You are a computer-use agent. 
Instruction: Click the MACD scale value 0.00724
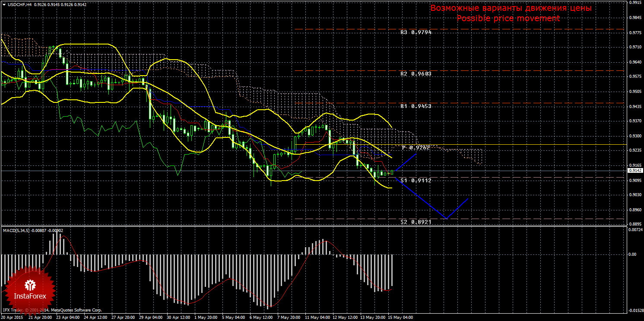coord(635,230)
